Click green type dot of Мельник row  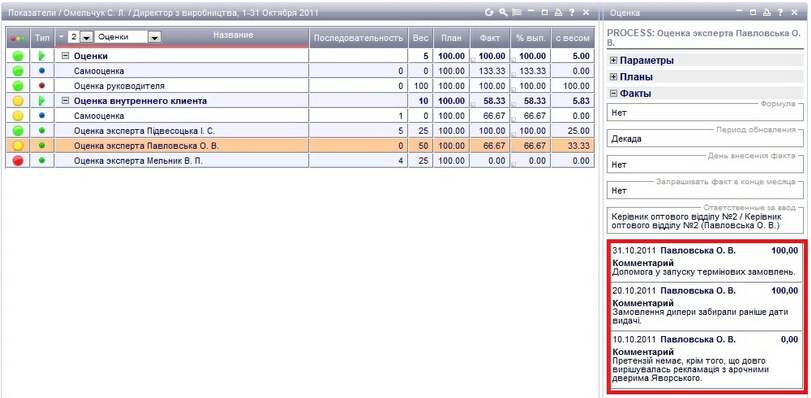42,160
